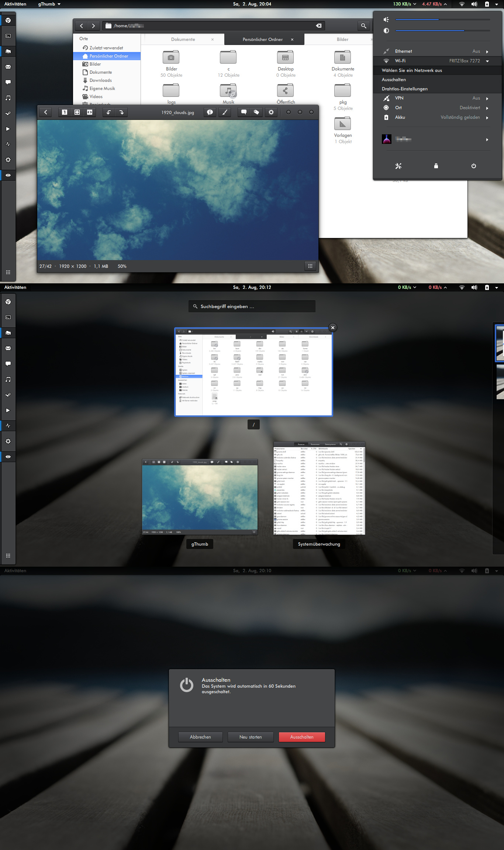Viewport: 504px width, 850px height.
Task: Open mail from the dock beside the gThumb window
Action: 8,67
